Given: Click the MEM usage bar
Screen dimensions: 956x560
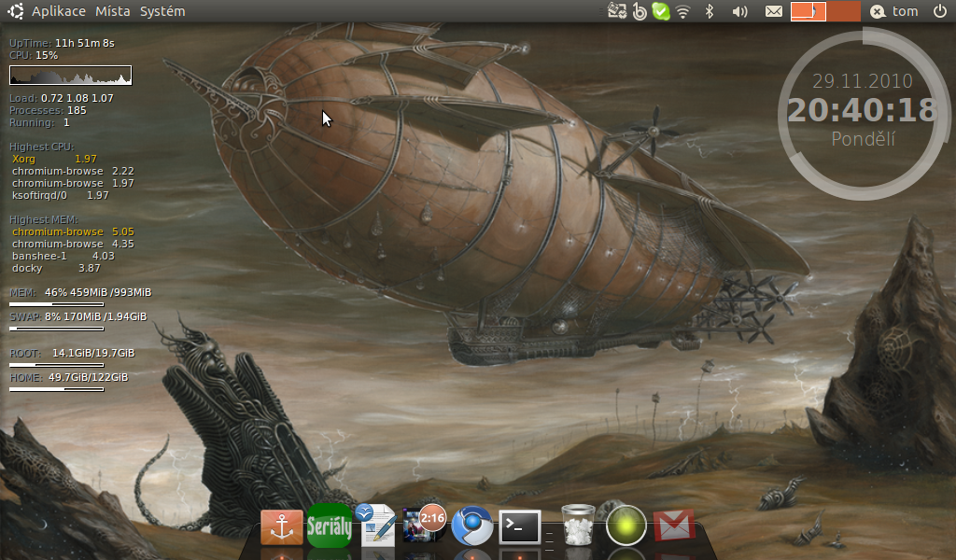Looking at the screenshot, I should pos(57,304).
